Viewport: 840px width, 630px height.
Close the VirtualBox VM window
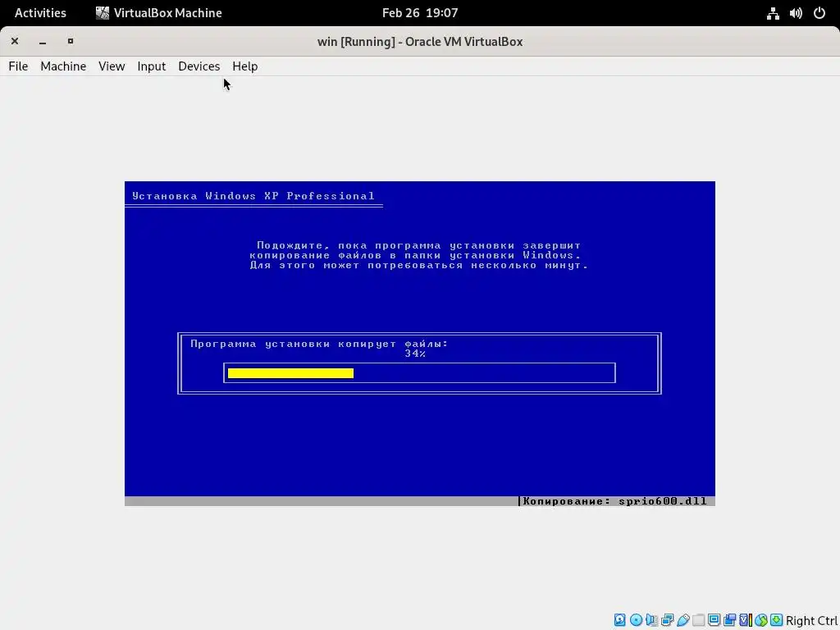[15, 41]
